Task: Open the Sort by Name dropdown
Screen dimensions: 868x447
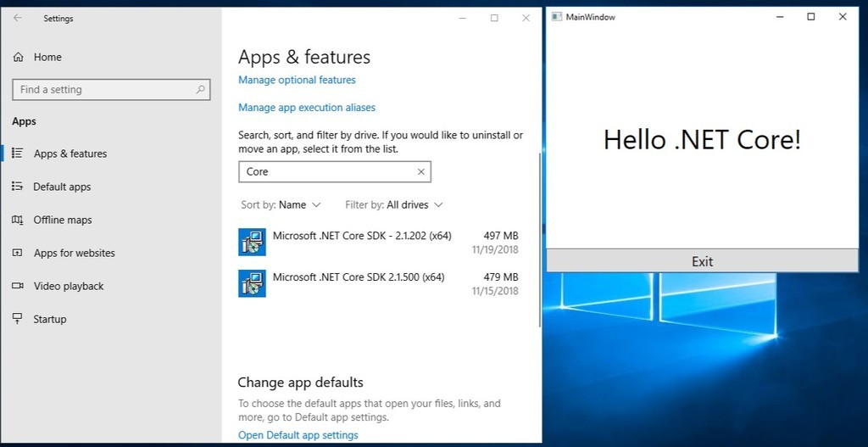Action: (281, 205)
